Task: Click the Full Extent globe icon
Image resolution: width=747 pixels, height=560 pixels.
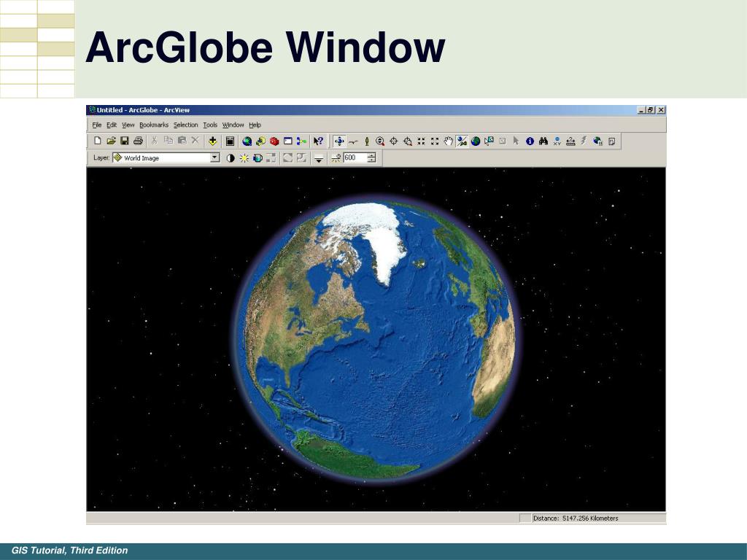Action: [x=476, y=141]
